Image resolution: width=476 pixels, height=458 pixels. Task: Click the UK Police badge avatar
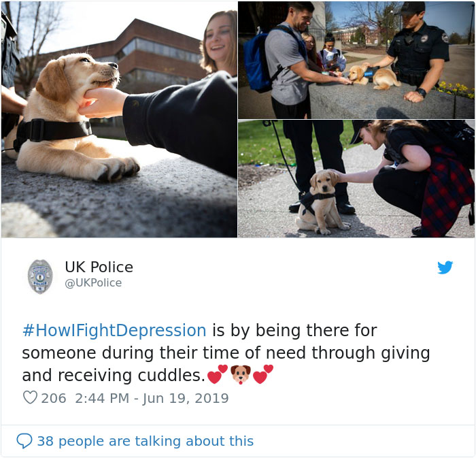tap(40, 276)
